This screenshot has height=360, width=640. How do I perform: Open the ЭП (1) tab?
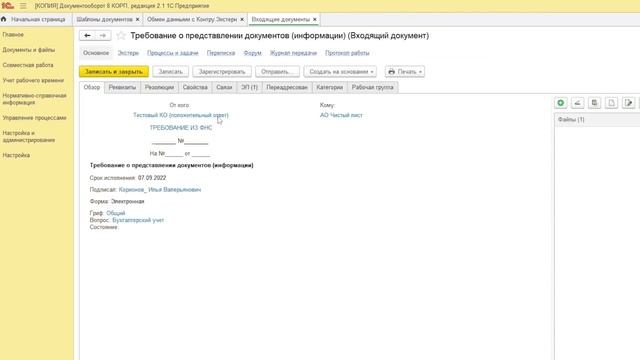(249, 87)
